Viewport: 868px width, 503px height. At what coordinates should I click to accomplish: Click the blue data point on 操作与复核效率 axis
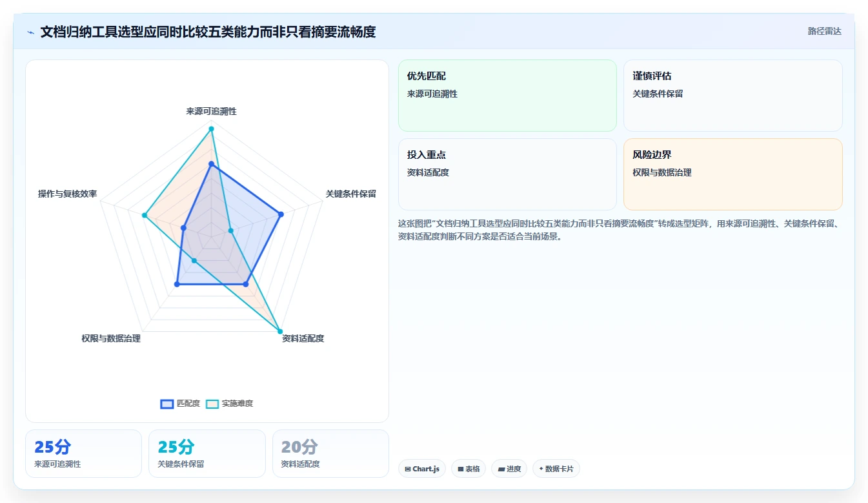pos(183,228)
